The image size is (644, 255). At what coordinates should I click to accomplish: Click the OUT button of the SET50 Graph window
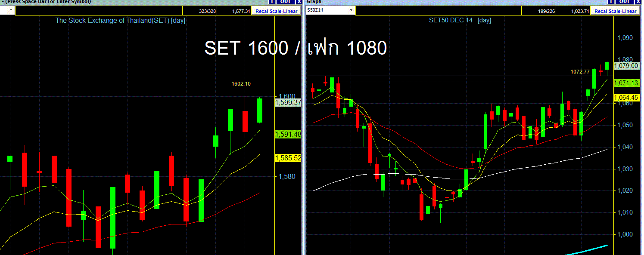[x=624, y=2]
